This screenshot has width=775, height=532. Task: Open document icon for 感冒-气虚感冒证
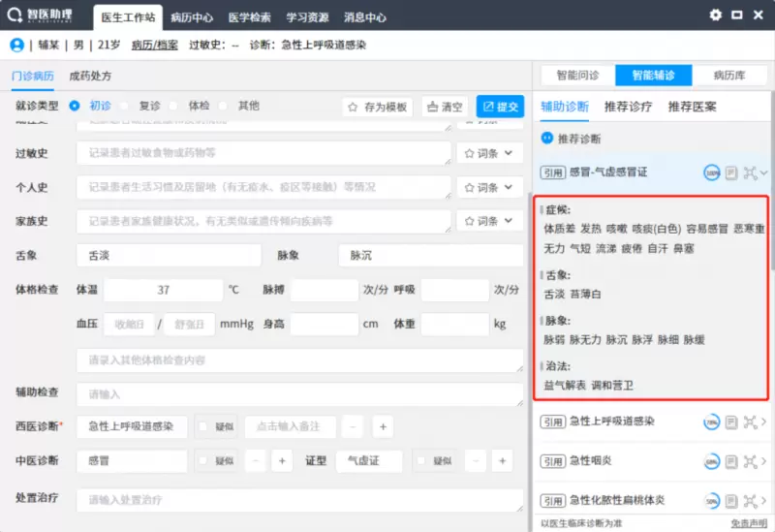[731, 172]
